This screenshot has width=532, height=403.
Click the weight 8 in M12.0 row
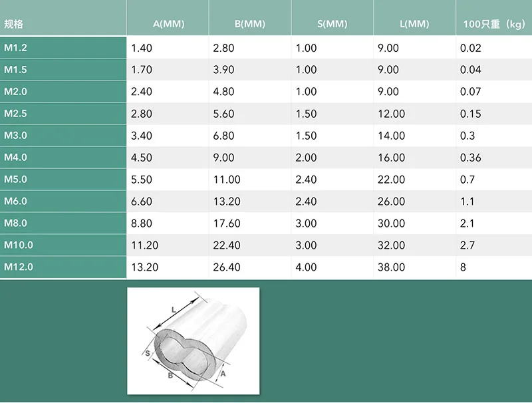click(x=463, y=267)
